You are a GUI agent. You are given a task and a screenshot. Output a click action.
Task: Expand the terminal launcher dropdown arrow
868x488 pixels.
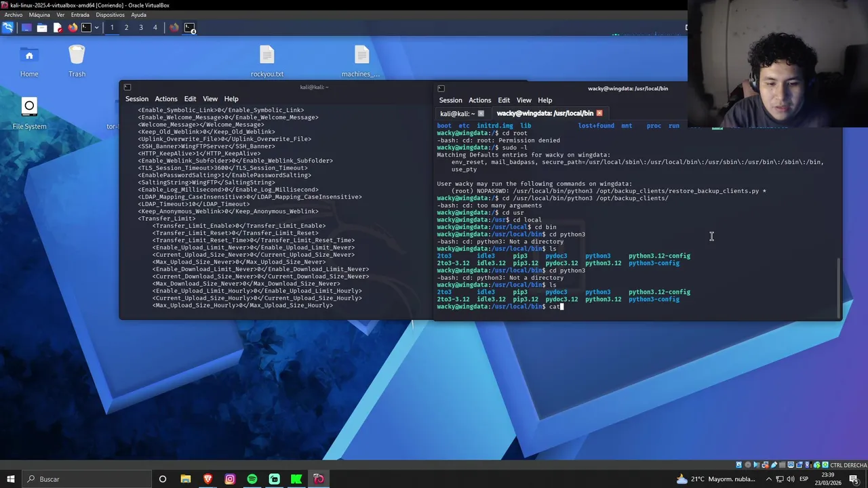(x=96, y=28)
